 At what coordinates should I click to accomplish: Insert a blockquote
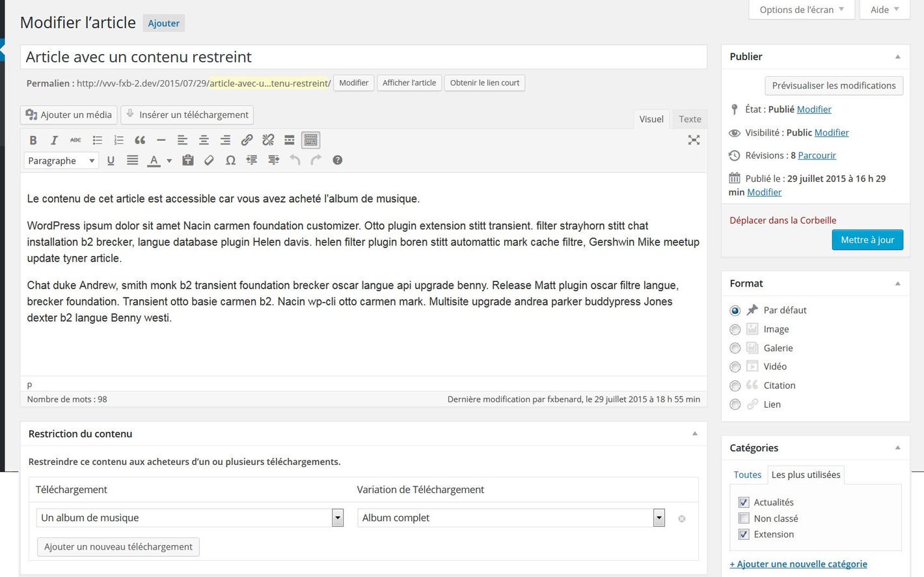point(140,140)
